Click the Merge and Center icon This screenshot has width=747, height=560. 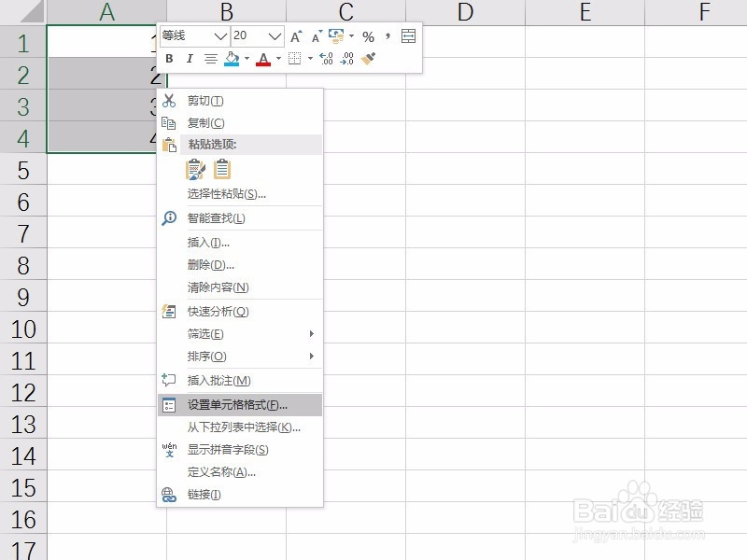pos(408,36)
